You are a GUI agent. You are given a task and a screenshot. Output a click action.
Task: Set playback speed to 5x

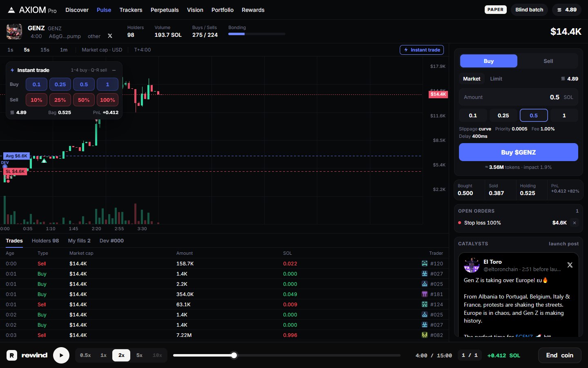point(139,355)
